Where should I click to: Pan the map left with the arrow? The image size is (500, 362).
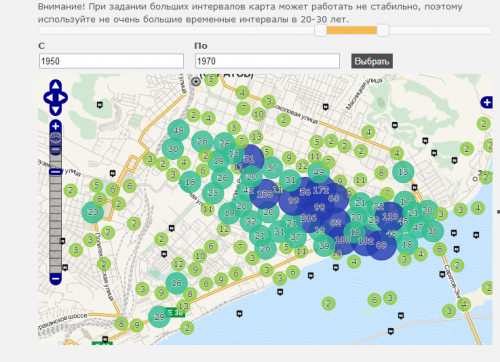click(48, 98)
